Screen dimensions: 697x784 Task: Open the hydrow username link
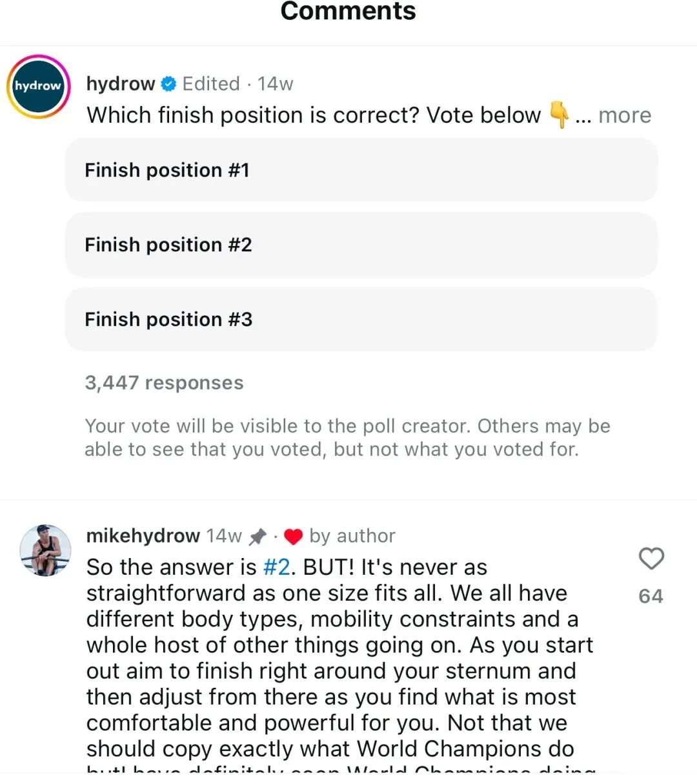[x=121, y=84]
